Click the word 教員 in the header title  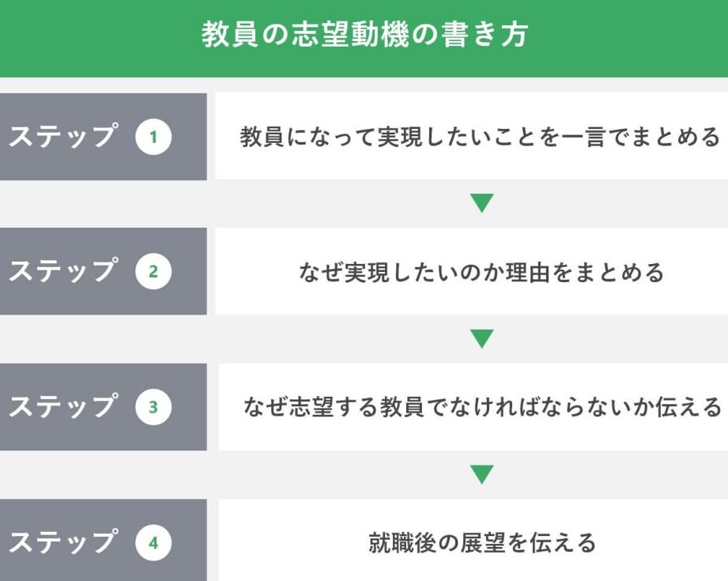(229, 36)
